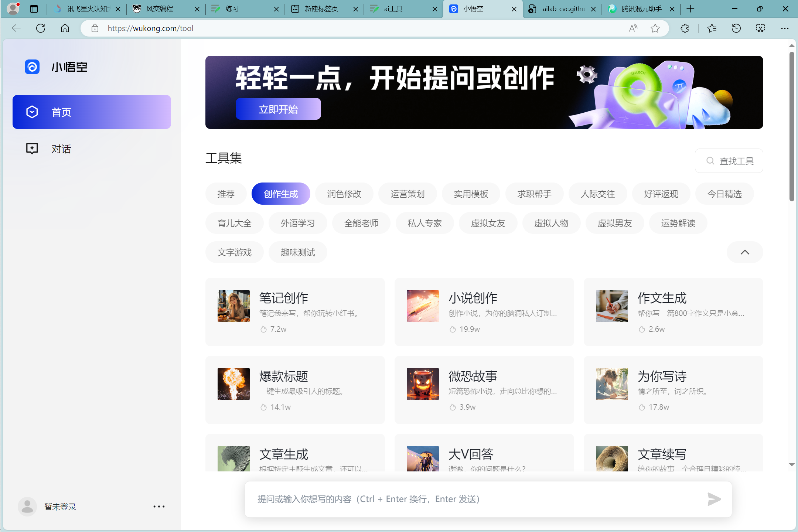Select the 运势解读 category chip

click(x=678, y=223)
